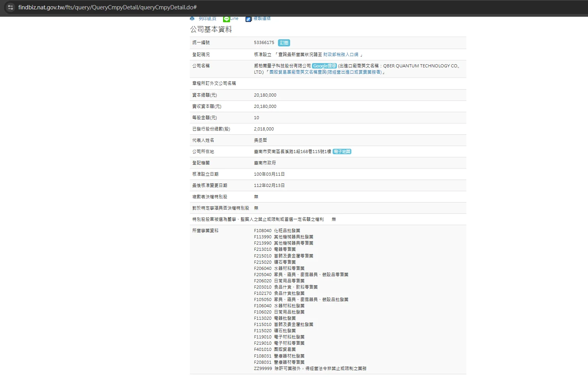Click the issued shares value 2,018,000
The height and width of the screenshot is (377, 588).
pos(264,129)
